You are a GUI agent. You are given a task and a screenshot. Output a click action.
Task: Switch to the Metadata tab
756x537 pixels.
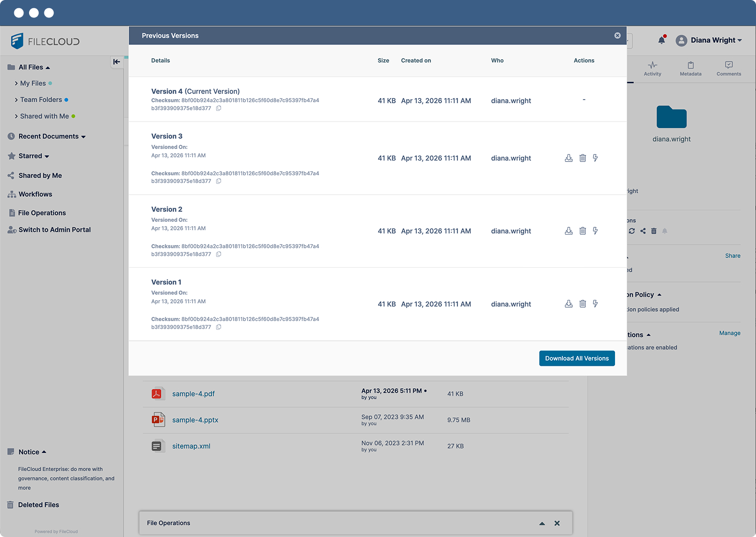click(690, 68)
